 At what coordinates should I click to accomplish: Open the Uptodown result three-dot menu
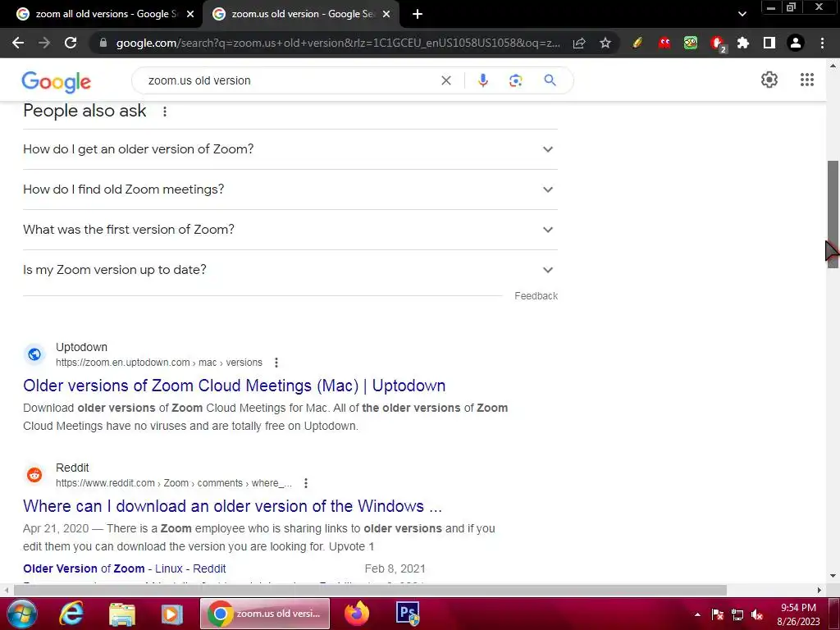click(276, 363)
